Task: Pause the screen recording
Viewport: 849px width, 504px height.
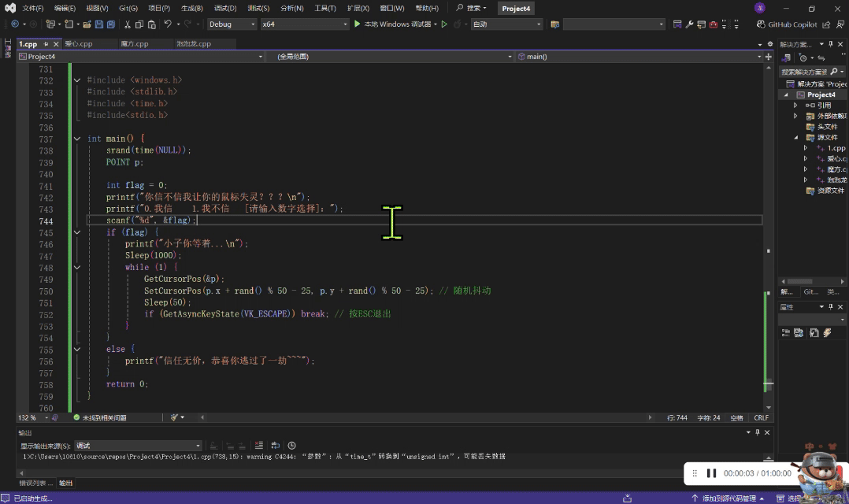Action: coord(711,473)
